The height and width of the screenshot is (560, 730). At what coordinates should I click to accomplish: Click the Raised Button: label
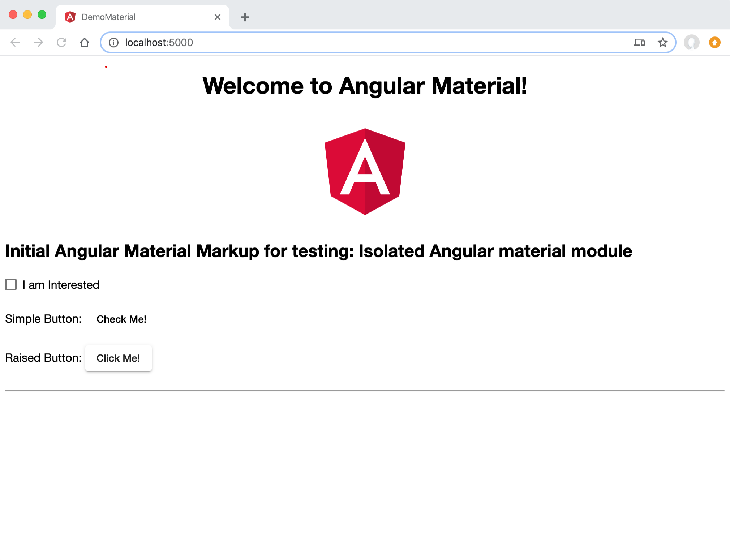click(x=43, y=358)
